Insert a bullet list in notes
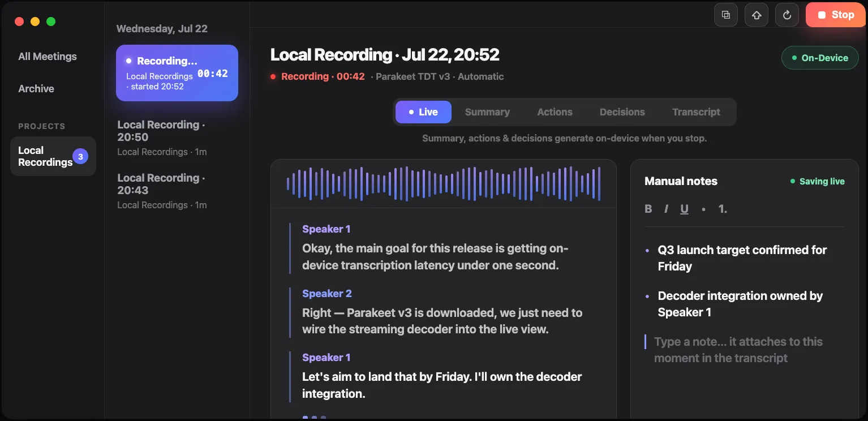The width and height of the screenshot is (868, 421). [703, 209]
